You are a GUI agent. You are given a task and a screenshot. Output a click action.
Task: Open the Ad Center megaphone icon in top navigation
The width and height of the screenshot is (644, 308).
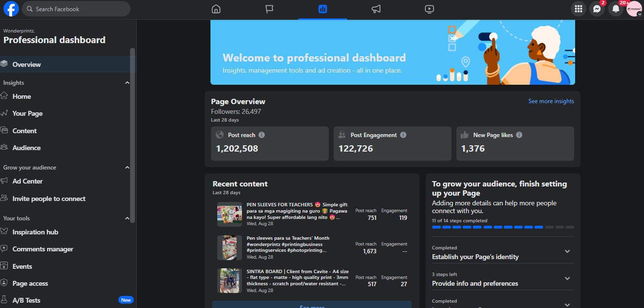point(376,9)
